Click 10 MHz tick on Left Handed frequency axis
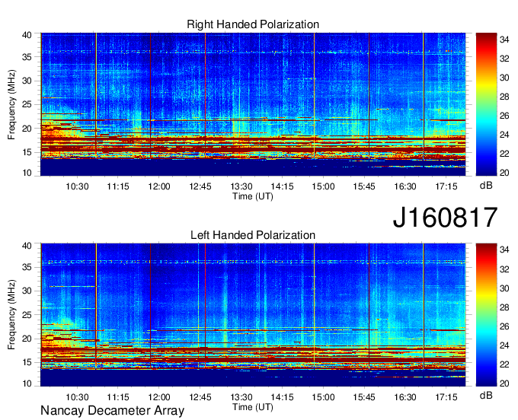The image size is (518, 420). [x=27, y=383]
